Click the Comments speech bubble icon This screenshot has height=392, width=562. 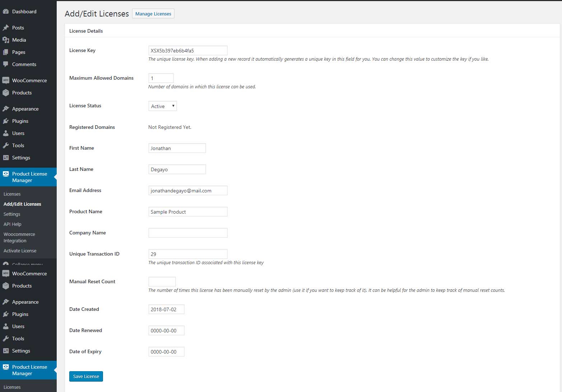(6, 64)
